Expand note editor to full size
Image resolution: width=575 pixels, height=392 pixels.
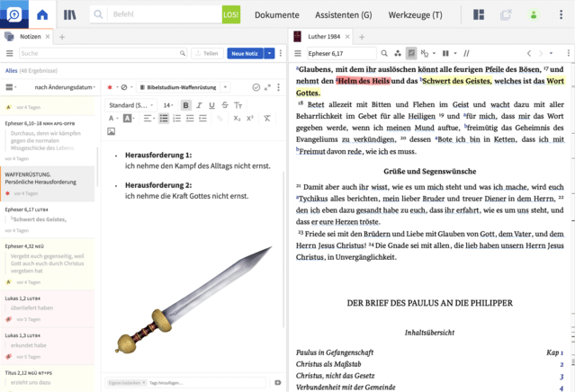pyautogui.click(x=267, y=87)
